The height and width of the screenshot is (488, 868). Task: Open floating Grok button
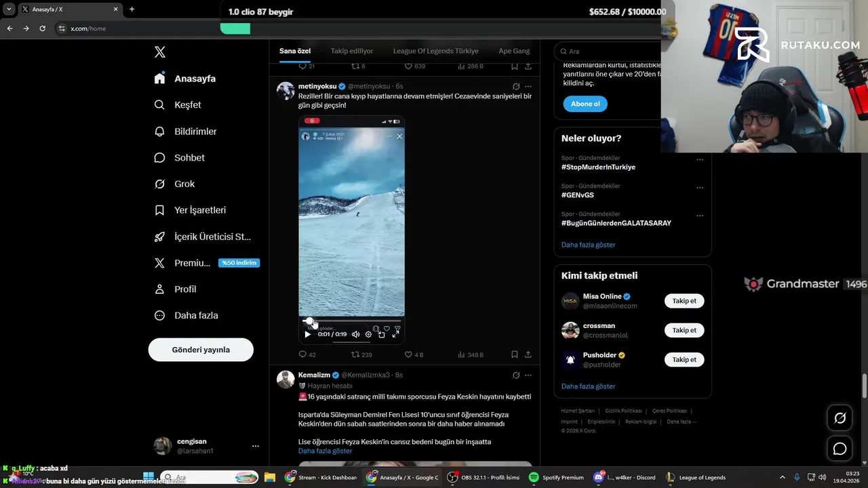click(x=840, y=418)
